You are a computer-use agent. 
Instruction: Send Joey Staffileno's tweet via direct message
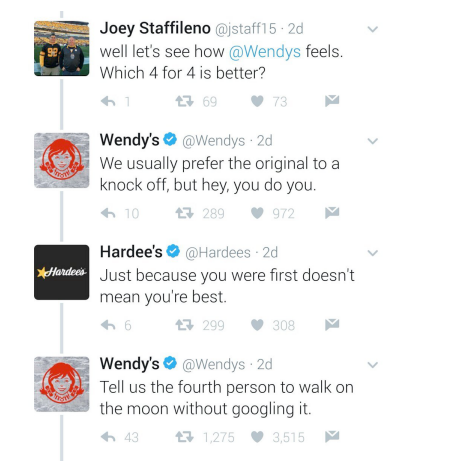332,100
